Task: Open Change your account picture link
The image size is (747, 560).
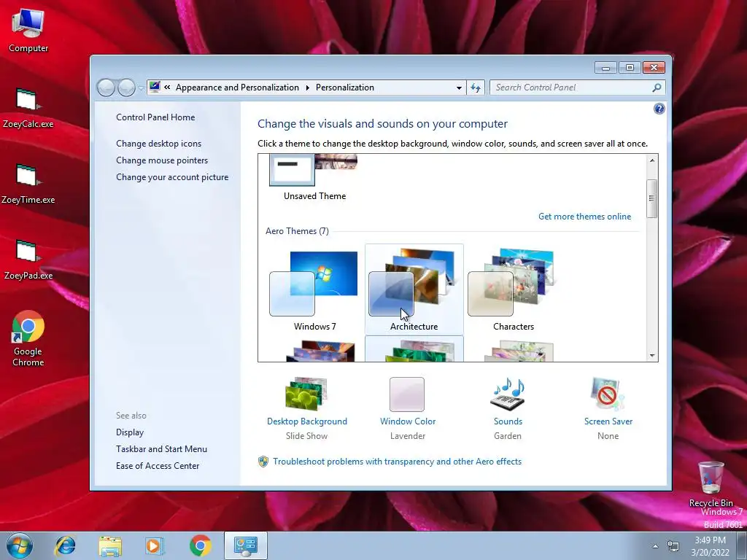Action: pos(172,176)
